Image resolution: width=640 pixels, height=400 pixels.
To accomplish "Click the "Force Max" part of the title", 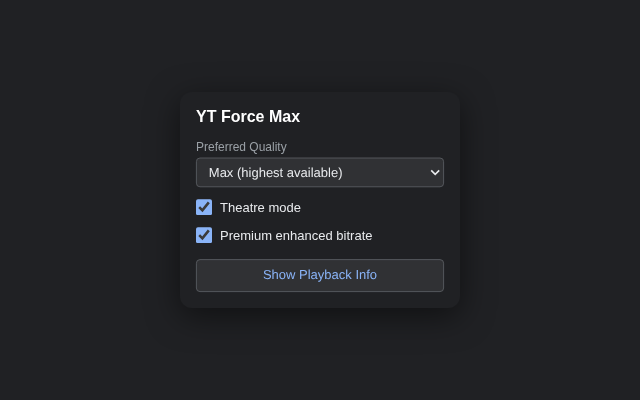I will tap(260, 117).
